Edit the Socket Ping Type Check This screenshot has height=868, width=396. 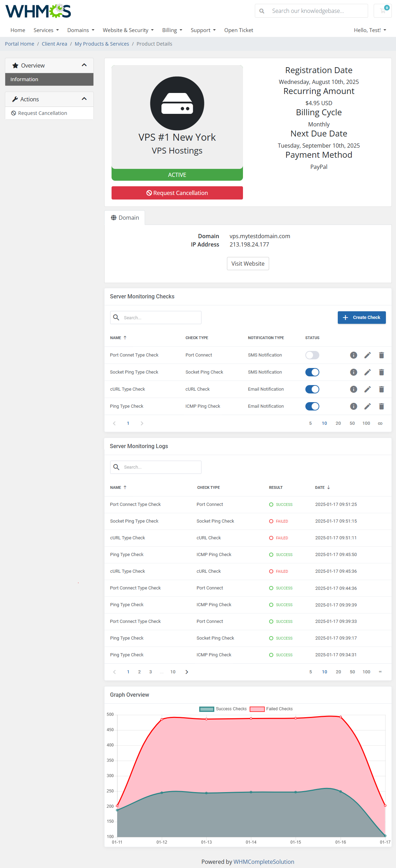[x=367, y=372]
